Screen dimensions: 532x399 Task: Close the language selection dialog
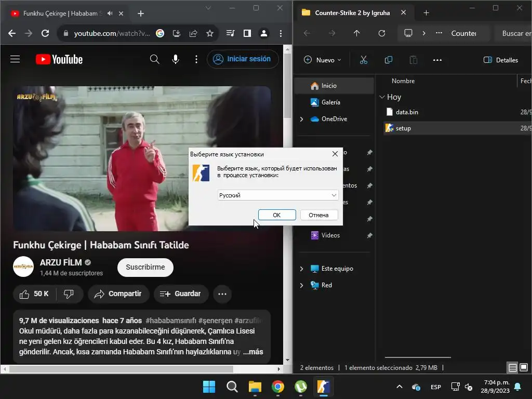tap(335, 154)
